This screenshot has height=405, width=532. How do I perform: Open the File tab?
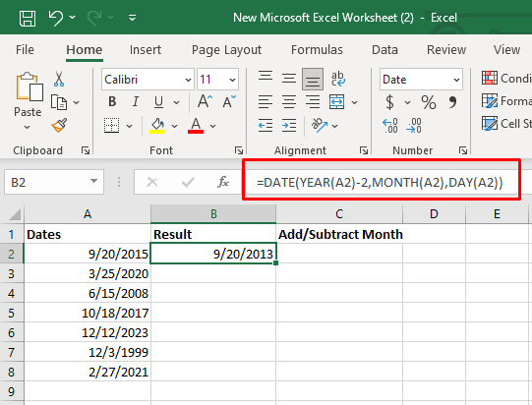pos(25,50)
